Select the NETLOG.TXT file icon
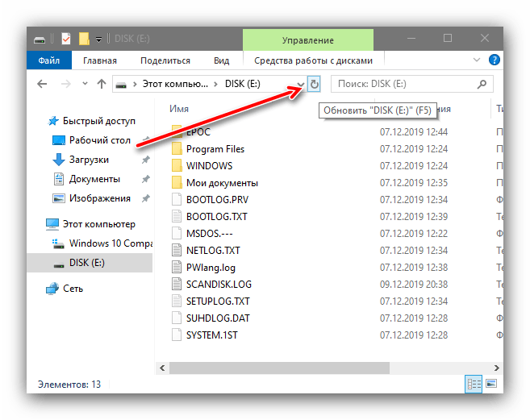Image resolution: width=530 pixels, height=420 pixels. 177,250
